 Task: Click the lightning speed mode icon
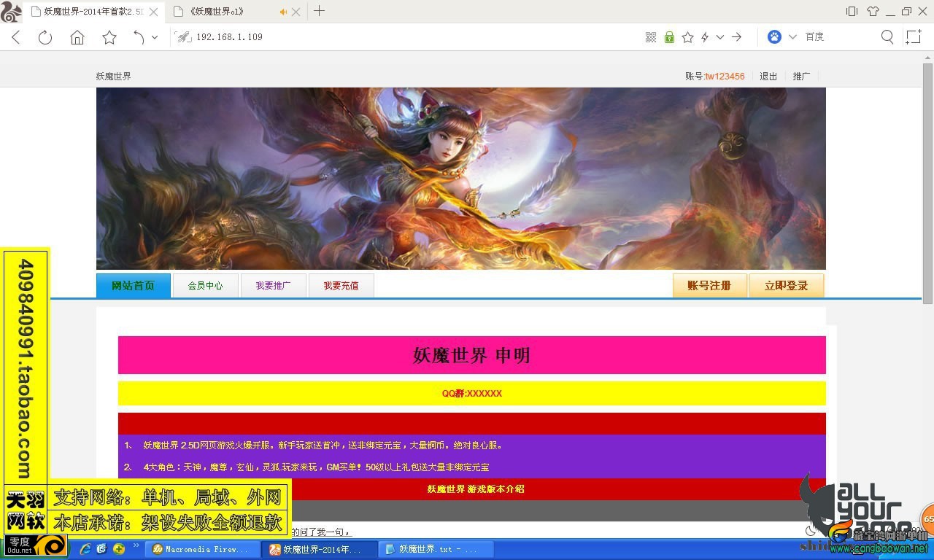[705, 37]
